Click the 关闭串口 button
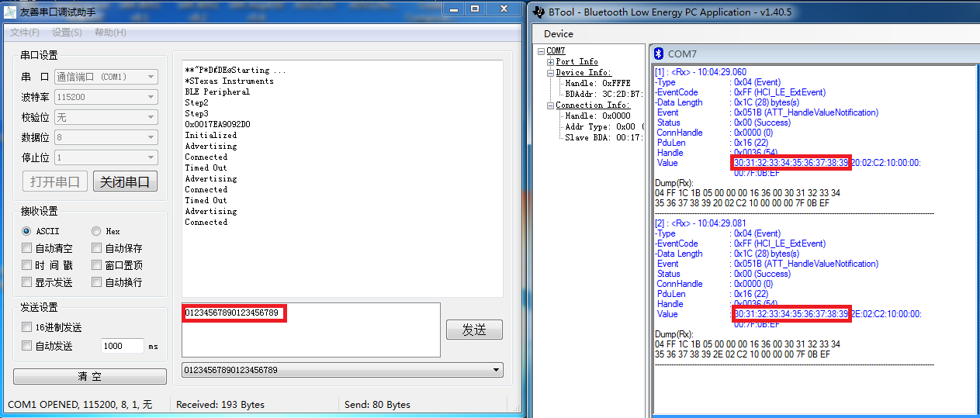This screenshot has height=418, width=980. [x=126, y=181]
